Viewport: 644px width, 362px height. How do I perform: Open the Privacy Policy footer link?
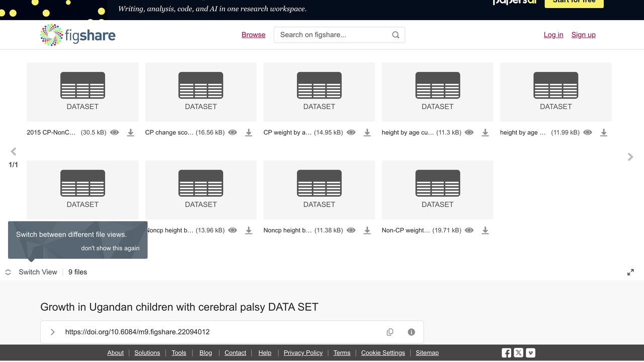(303, 353)
